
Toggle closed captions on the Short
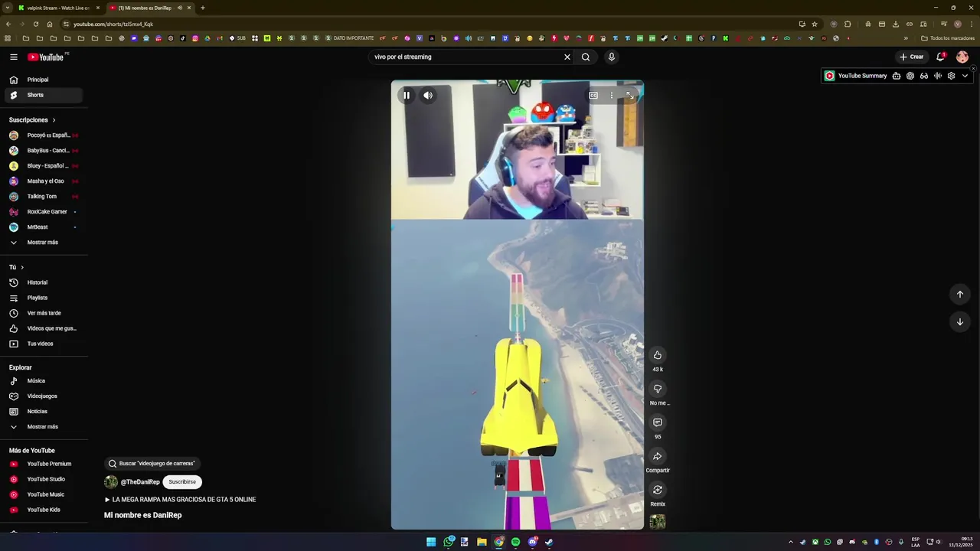593,96
